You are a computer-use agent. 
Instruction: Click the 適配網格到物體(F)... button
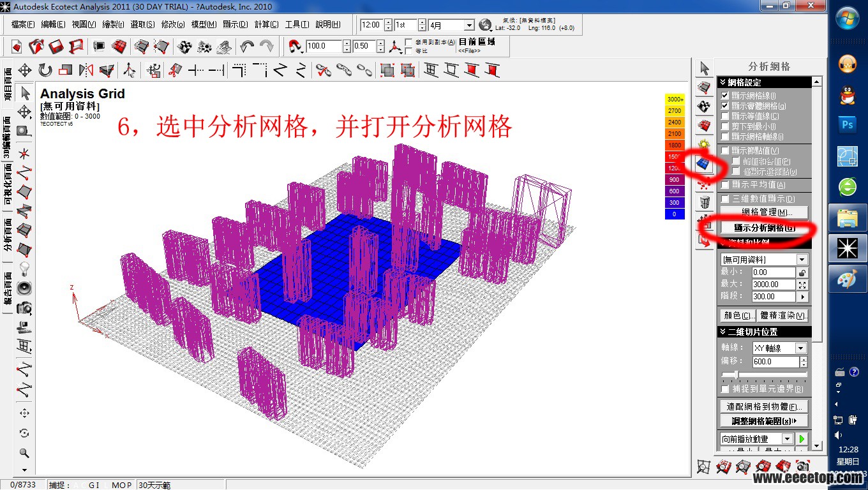pos(764,406)
